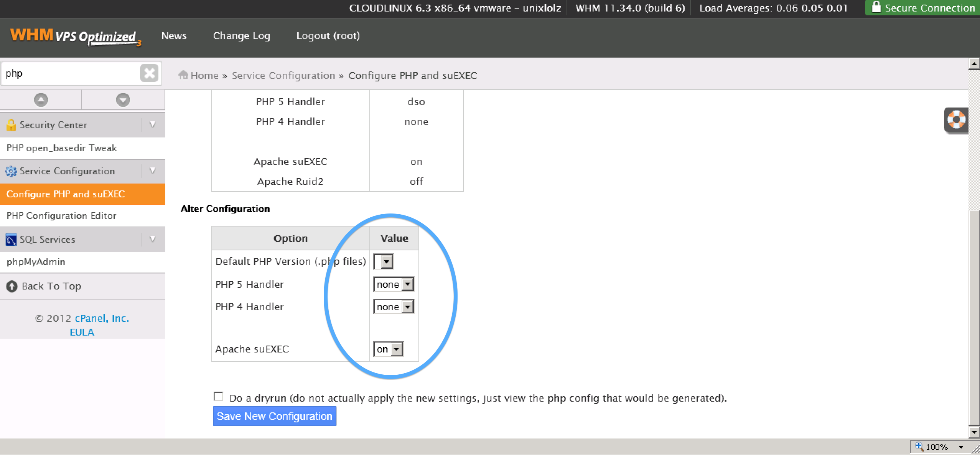Open the PHP 5 Handler dropdown
This screenshot has height=455, width=980.
pyautogui.click(x=394, y=285)
